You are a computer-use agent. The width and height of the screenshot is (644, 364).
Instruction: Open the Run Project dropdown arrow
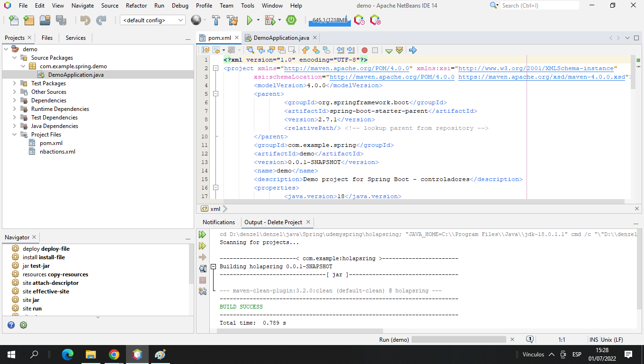click(258, 20)
